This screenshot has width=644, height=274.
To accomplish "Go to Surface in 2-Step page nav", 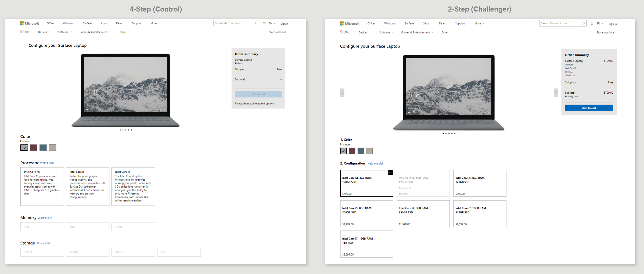I will tap(409, 24).
